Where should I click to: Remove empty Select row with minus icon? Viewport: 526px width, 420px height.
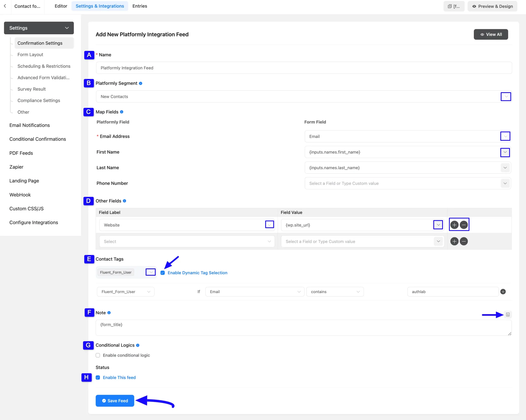464,242
